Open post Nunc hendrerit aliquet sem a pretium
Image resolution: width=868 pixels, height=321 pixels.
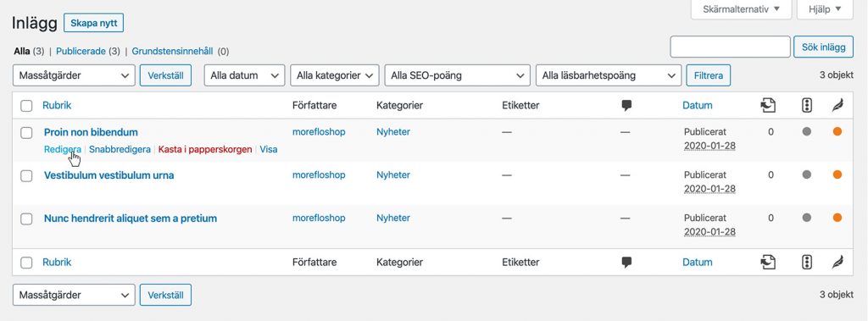coord(131,219)
